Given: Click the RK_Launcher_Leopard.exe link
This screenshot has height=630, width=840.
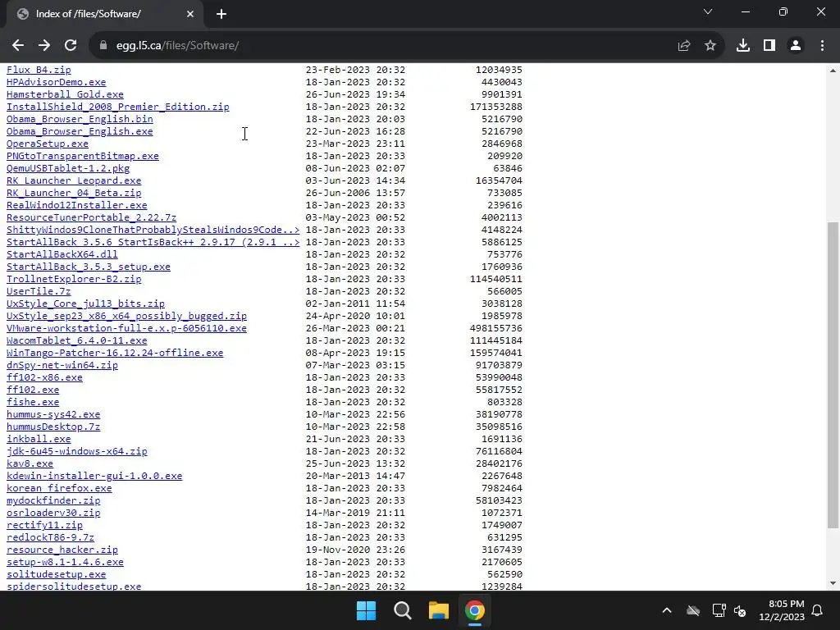Looking at the screenshot, I should [74, 180].
